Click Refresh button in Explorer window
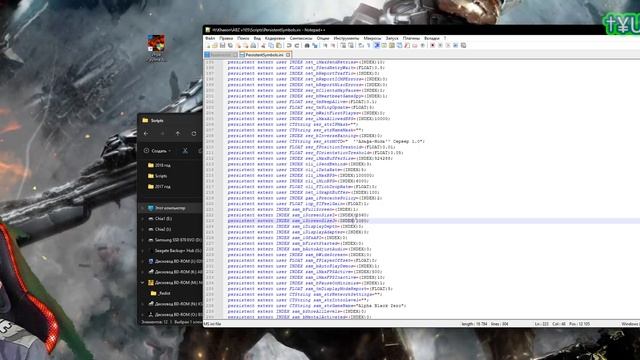The image size is (640, 360). (194, 133)
